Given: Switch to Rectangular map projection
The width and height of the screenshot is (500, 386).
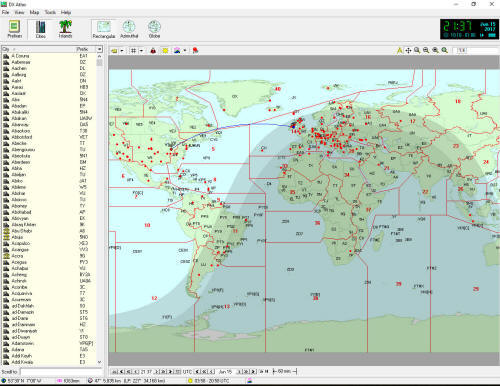Looking at the screenshot, I should pyautogui.click(x=104, y=29).
